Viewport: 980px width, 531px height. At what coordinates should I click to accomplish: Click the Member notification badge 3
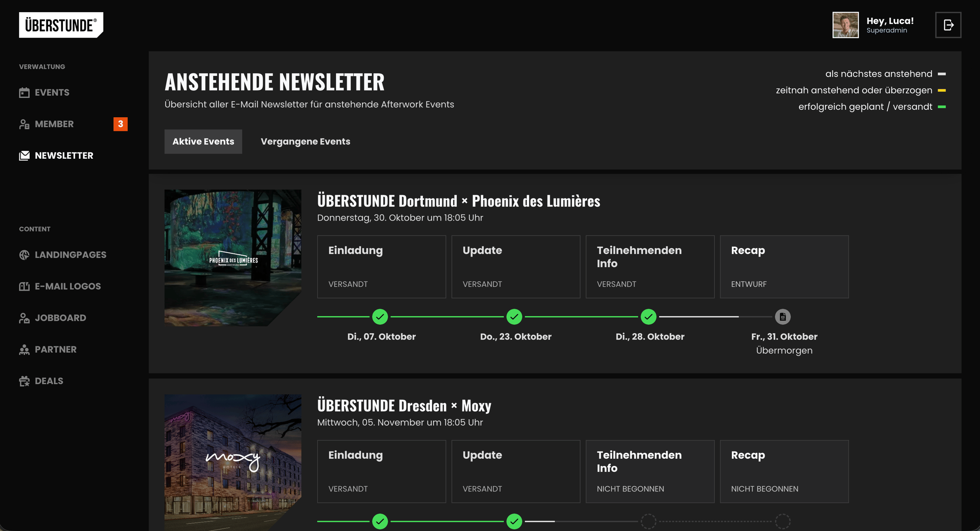(120, 124)
